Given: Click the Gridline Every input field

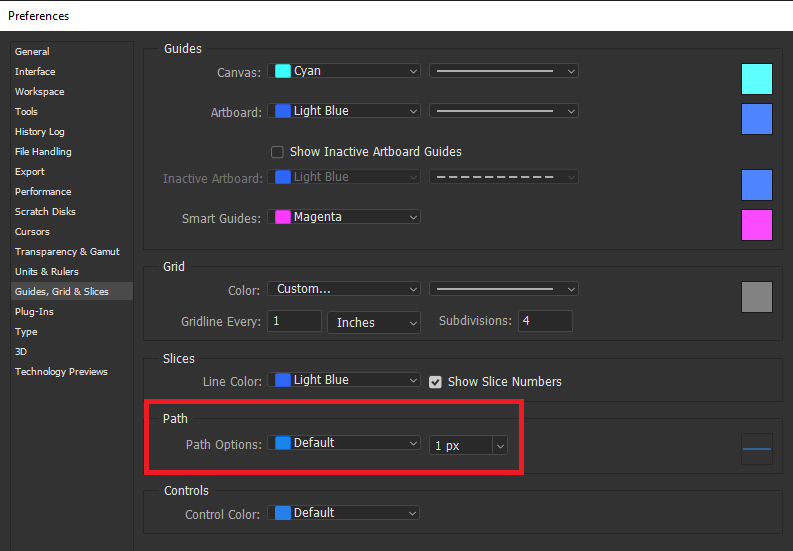Looking at the screenshot, I should [x=294, y=321].
